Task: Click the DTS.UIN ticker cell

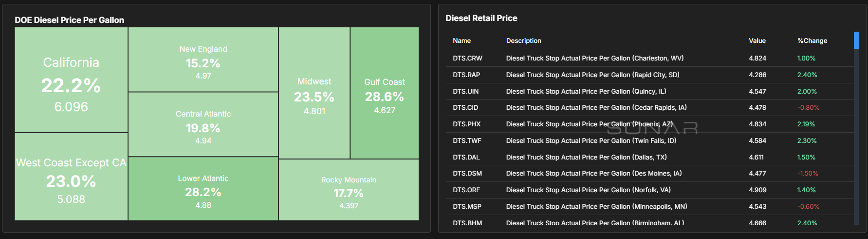Action: point(465,91)
